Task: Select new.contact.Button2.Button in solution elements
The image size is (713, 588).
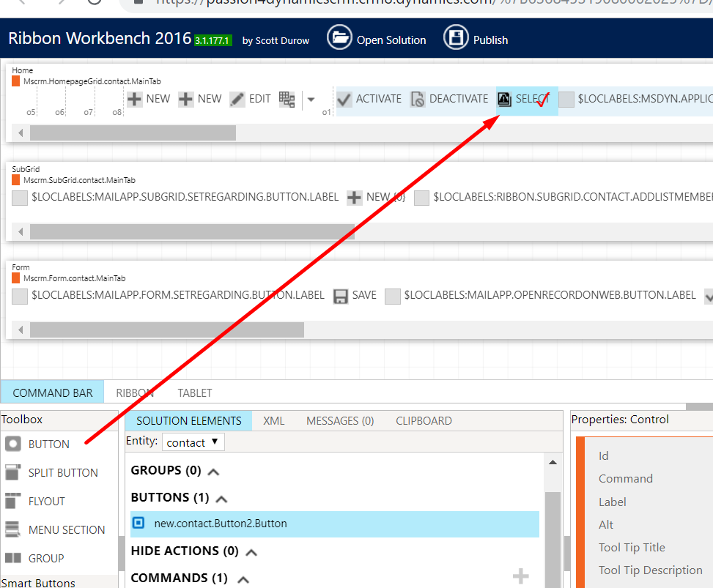Action: tap(221, 524)
